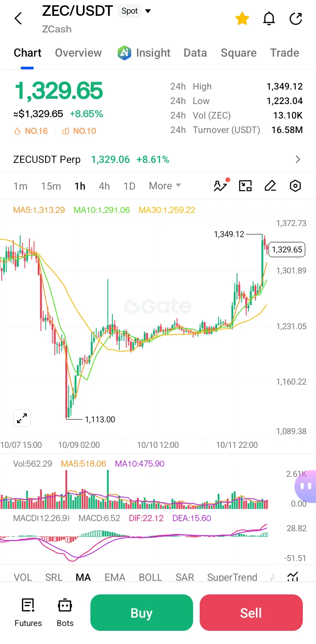Image resolution: width=316 pixels, height=644 pixels.
Task: Open the price alert bell icon
Action: [269, 18]
